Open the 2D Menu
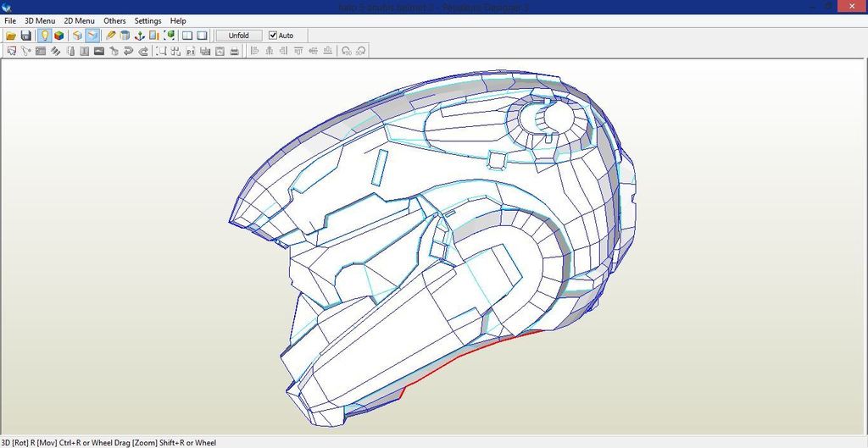 [79, 20]
